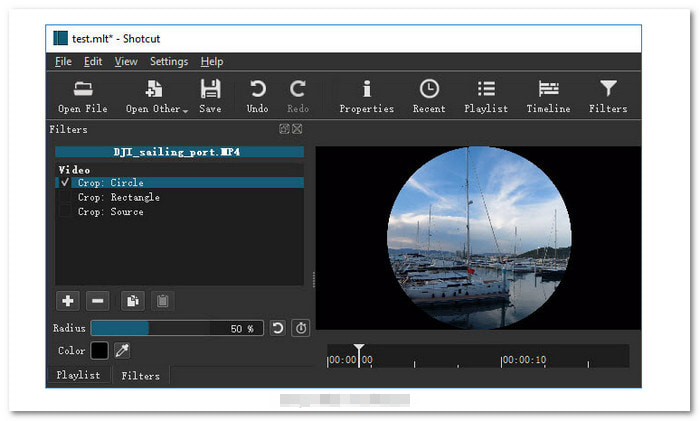The image size is (700, 421).
Task: Enable the Crop: Rectangle filter checkbox
Action: 65,197
